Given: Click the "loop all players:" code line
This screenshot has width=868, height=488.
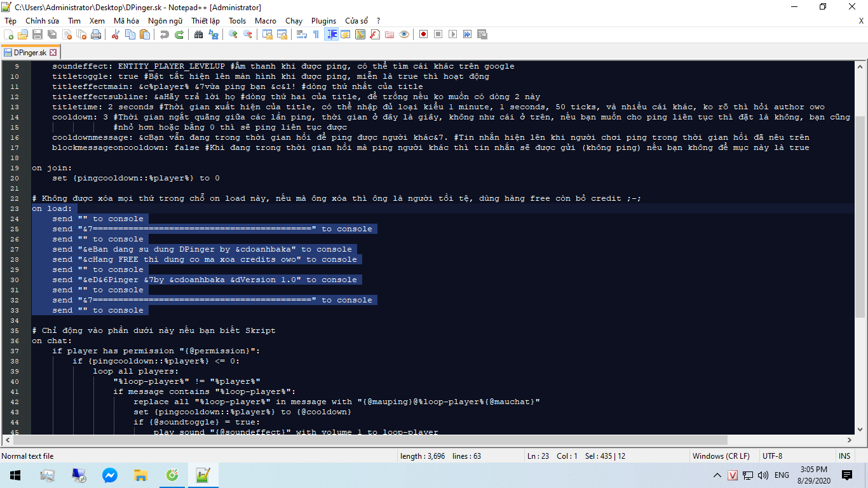Looking at the screenshot, I should 136,371.
